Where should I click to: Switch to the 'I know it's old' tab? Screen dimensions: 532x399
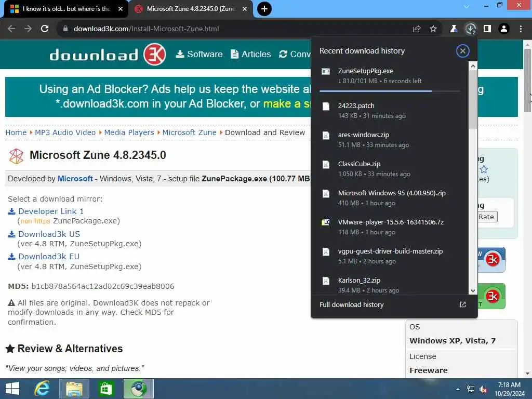tap(66, 9)
